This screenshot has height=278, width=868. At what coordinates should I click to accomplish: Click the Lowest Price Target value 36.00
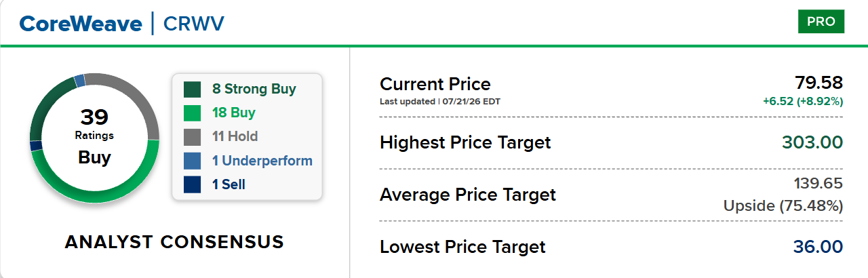click(818, 246)
